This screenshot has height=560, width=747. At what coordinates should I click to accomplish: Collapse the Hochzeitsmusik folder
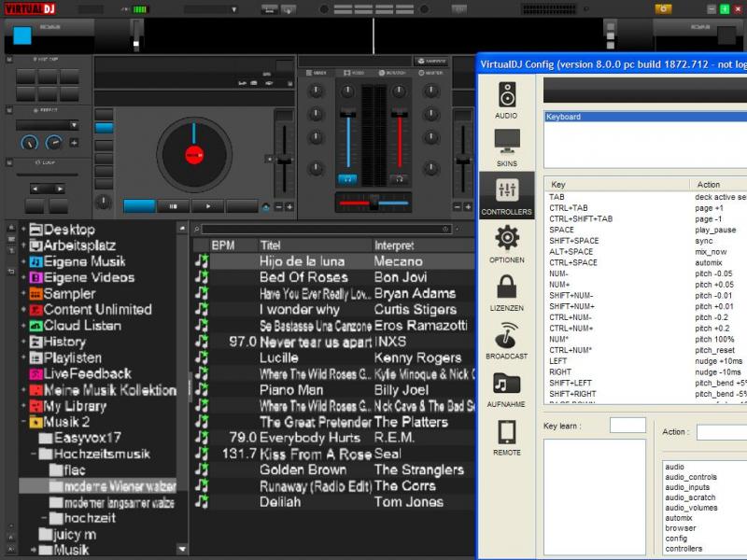point(33,454)
